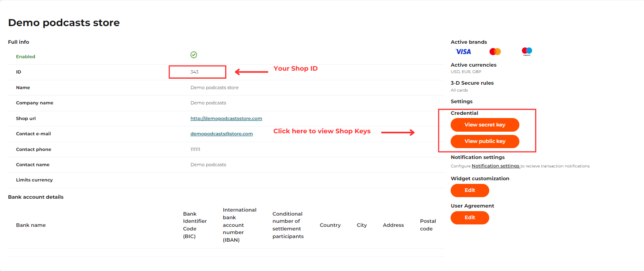The height and width of the screenshot is (271, 644).
Task: Click the demopodcasts@store.com contact e-mail
Action: pos(222,134)
